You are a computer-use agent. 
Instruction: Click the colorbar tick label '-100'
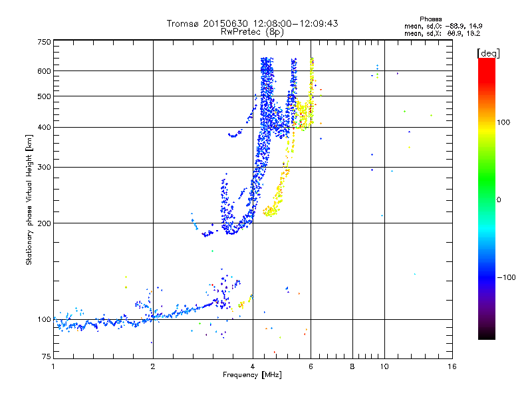(506, 277)
